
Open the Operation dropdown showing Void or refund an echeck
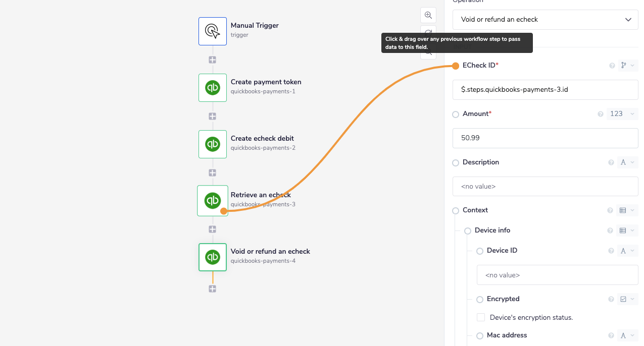(545, 20)
